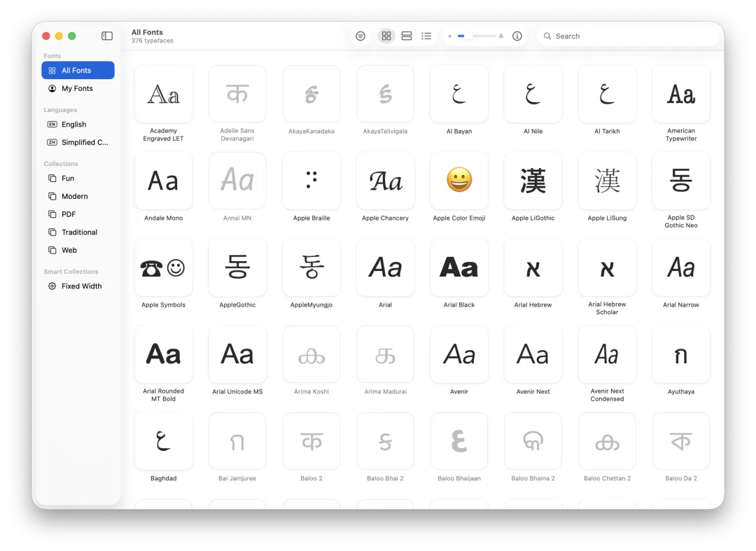Image resolution: width=756 pixels, height=551 pixels.
Task: Select Baloo Bhai 2 font tile
Action: [x=385, y=442]
